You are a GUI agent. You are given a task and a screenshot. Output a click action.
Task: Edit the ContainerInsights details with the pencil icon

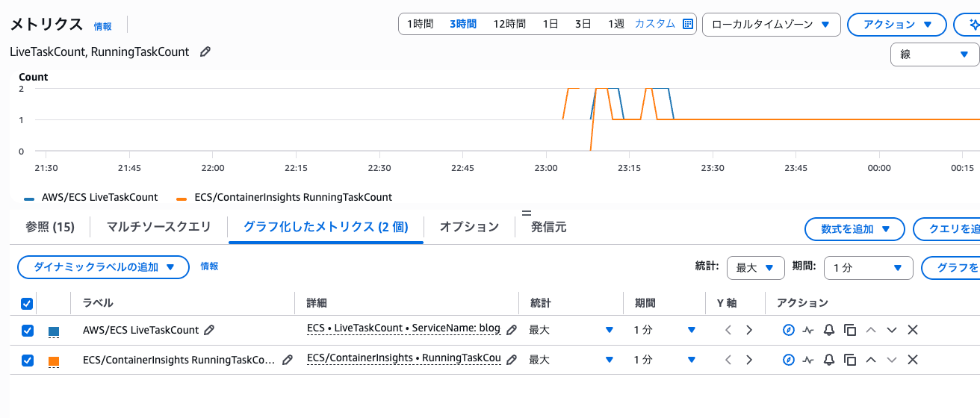pyautogui.click(x=512, y=360)
